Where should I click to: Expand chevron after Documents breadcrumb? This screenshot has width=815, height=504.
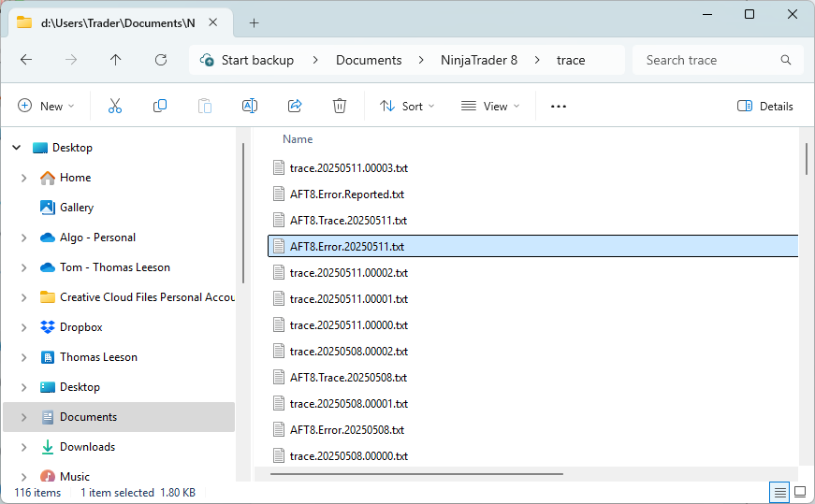pos(421,60)
